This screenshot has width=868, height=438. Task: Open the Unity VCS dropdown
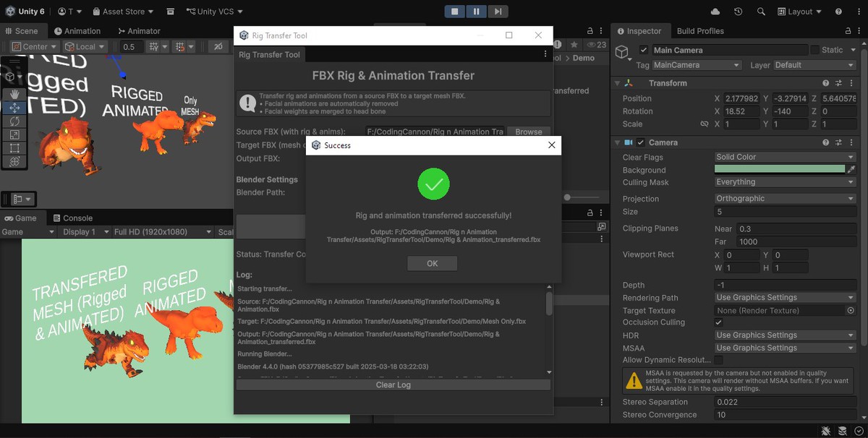pos(214,12)
